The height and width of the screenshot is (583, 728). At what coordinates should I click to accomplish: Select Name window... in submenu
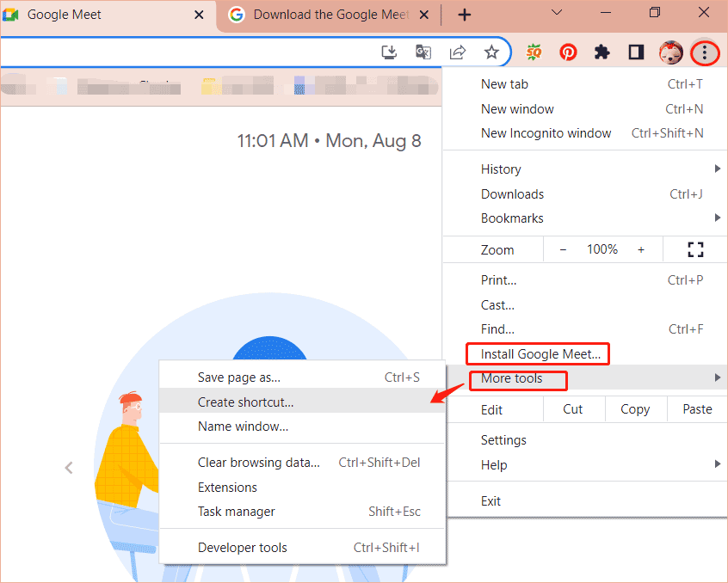(x=302, y=427)
